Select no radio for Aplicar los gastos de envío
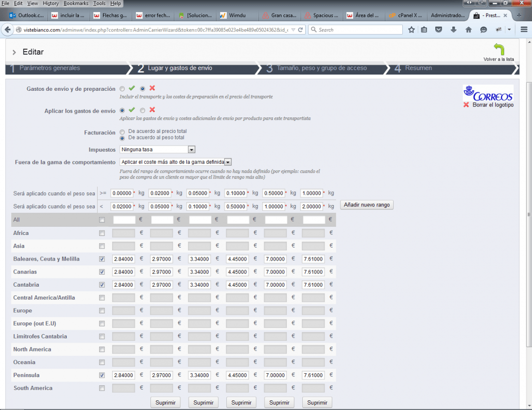This screenshot has width=532, height=410. click(x=143, y=110)
